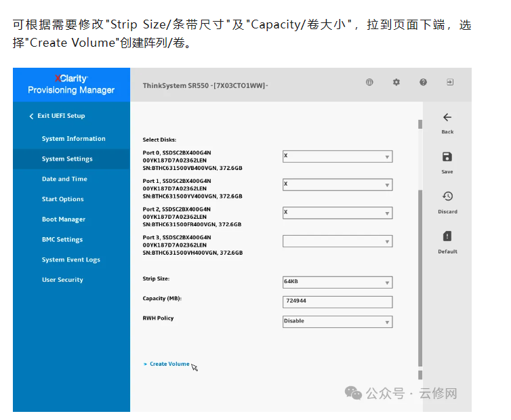The height and width of the screenshot is (420, 511).
Task: Click the exit icon in header
Action: [450, 82]
